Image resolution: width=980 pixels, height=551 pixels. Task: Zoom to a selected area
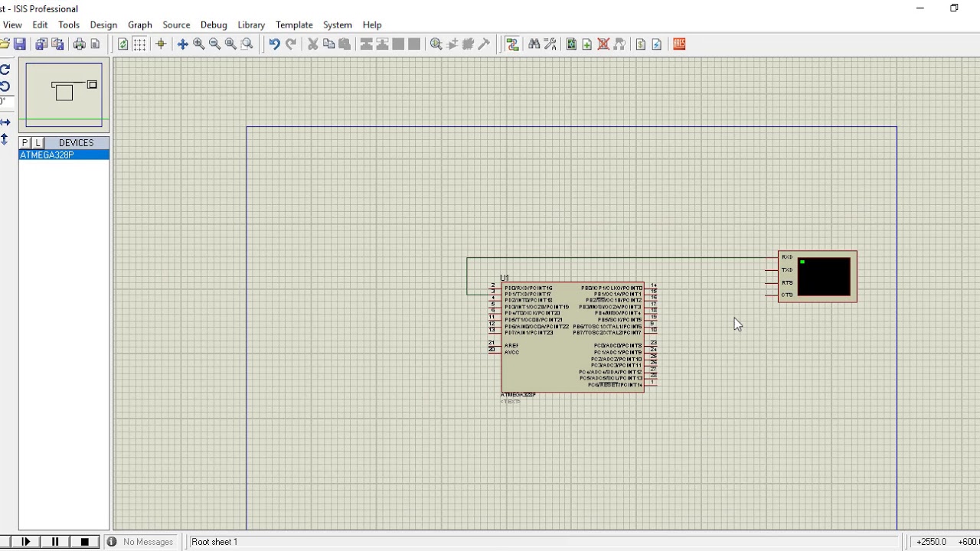[247, 44]
